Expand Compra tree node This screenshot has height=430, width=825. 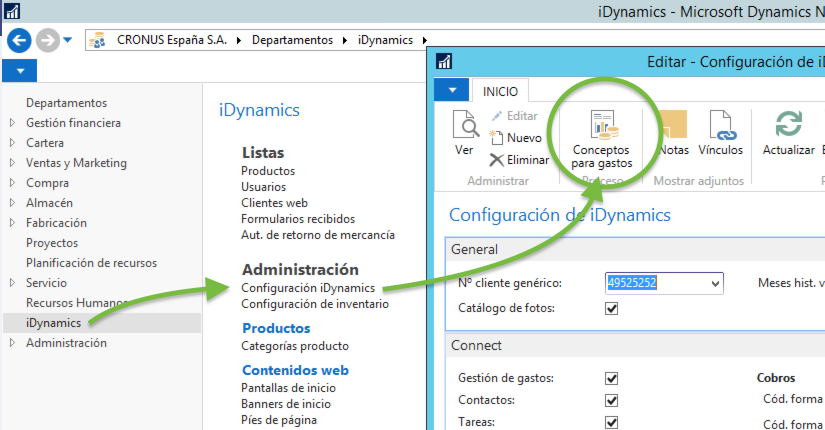tap(13, 183)
